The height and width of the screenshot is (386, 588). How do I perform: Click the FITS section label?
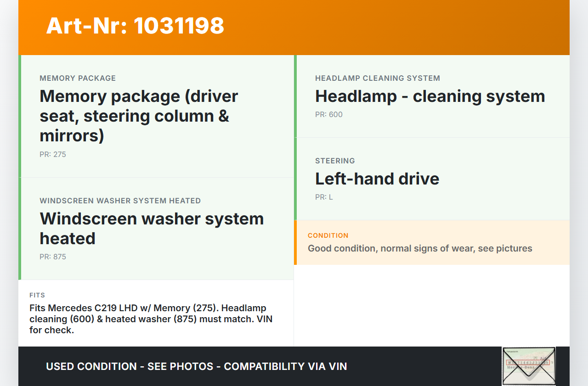[x=37, y=295]
